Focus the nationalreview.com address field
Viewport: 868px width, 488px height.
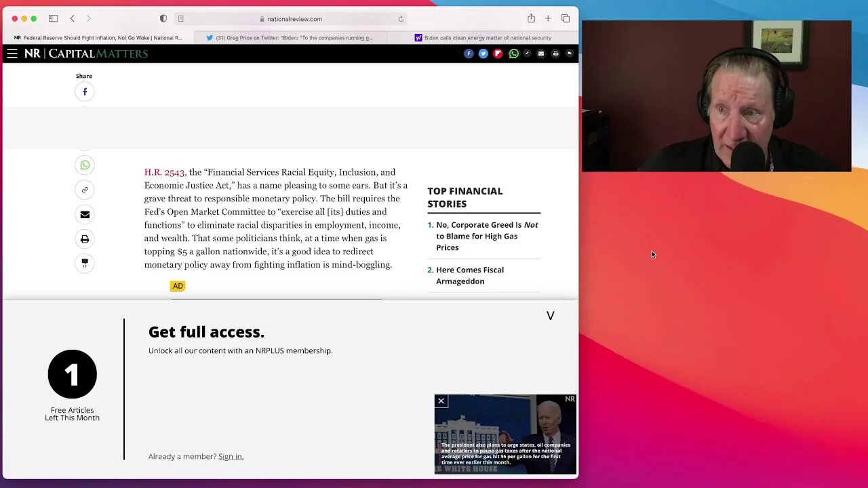coord(290,19)
